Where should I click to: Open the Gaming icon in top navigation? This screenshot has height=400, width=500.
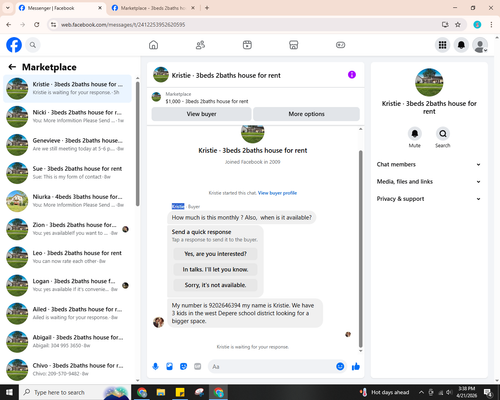coord(340,45)
